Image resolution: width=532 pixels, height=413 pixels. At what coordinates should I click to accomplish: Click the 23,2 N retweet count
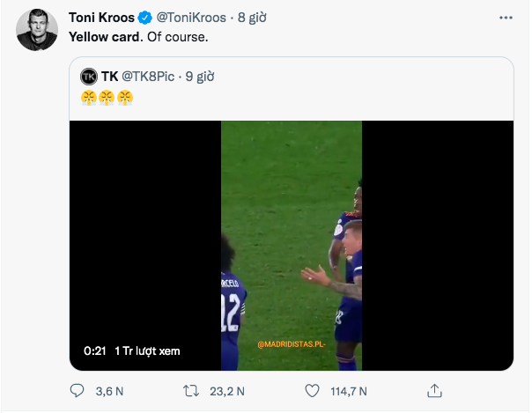[x=227, y=391]
